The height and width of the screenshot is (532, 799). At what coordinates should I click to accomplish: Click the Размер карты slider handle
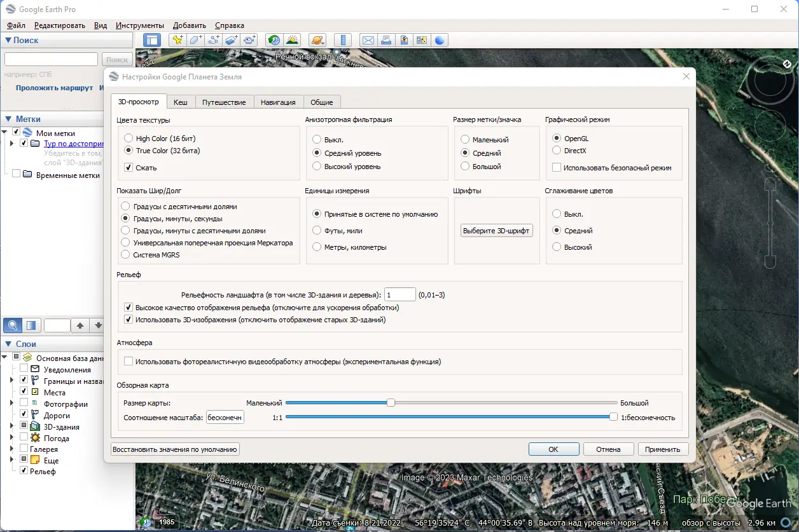[x=391, y=402]
